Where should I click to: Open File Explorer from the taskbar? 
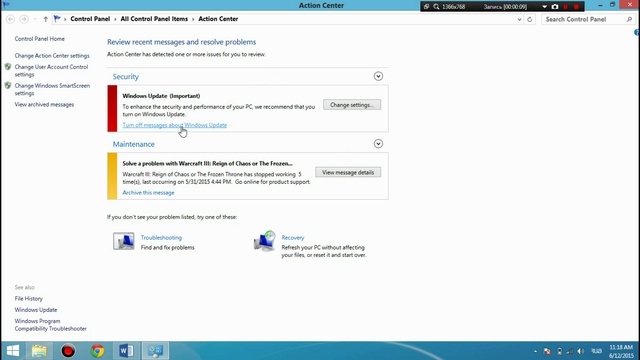39,351
